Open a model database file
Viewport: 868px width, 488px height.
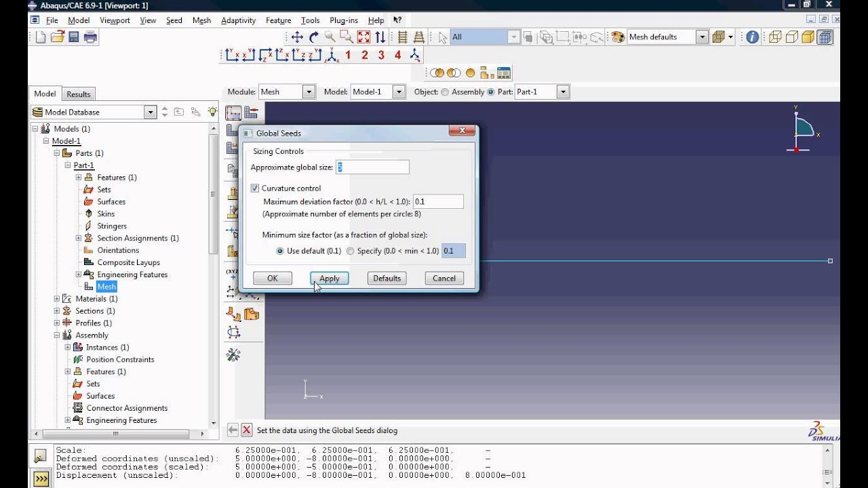[58, 37]
